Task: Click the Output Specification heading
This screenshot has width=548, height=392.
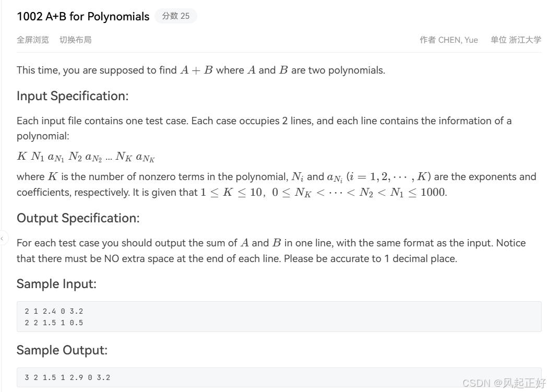Action: (78, 218)
